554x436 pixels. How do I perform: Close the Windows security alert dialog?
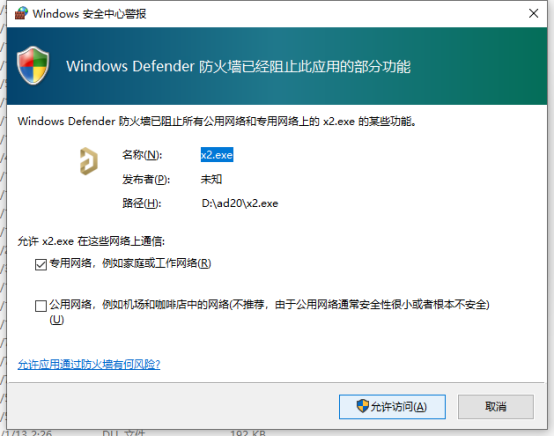tap(534, 13)
